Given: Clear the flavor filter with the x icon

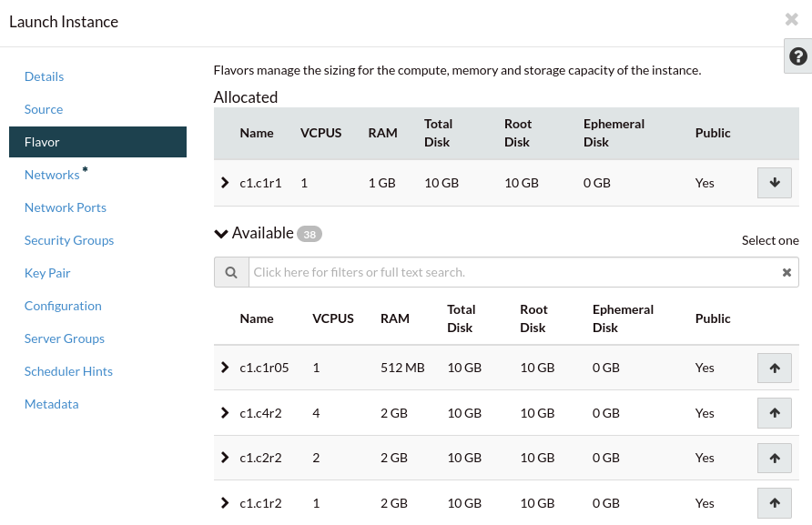Looking at the screenshot, I should click(x=787, y=272).
